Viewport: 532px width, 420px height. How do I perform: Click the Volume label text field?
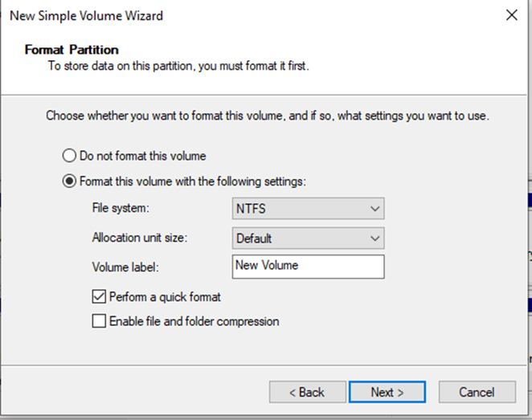307,266
